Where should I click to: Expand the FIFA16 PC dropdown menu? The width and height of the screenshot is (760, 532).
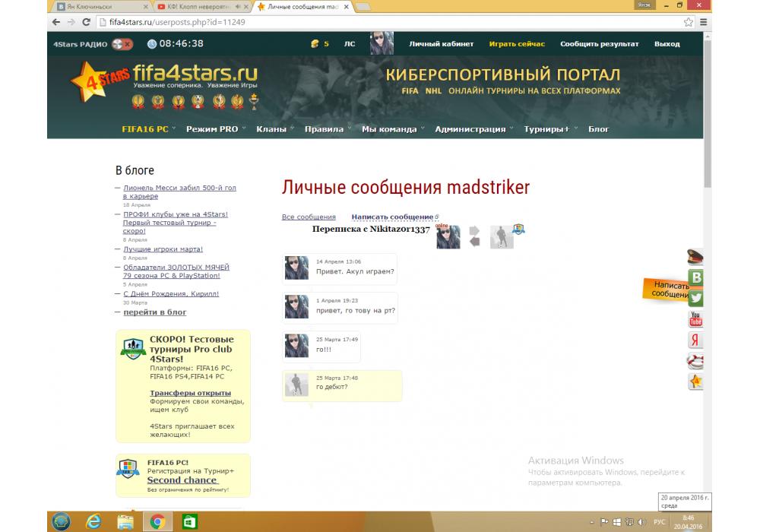coord(149,129)
